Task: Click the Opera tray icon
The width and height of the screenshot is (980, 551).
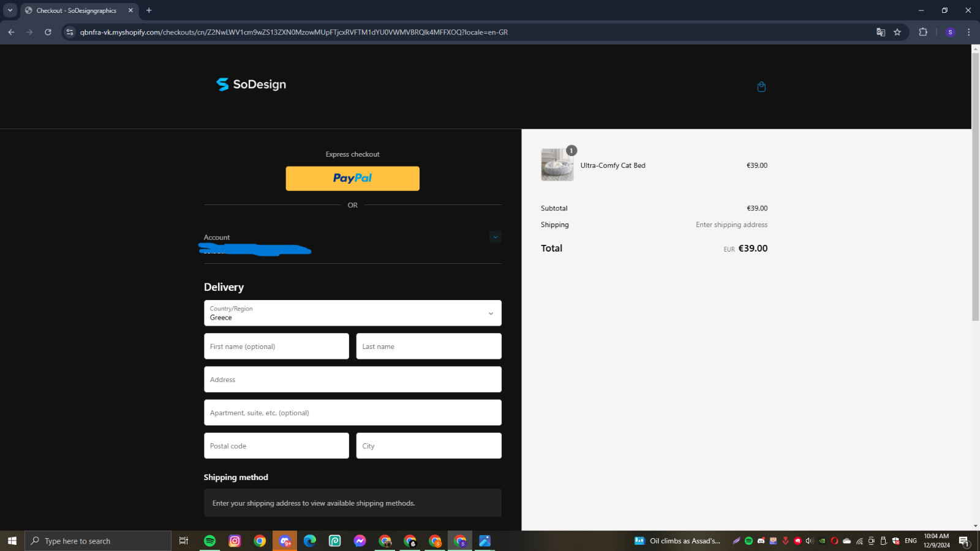Action: (x=834, y=541)
